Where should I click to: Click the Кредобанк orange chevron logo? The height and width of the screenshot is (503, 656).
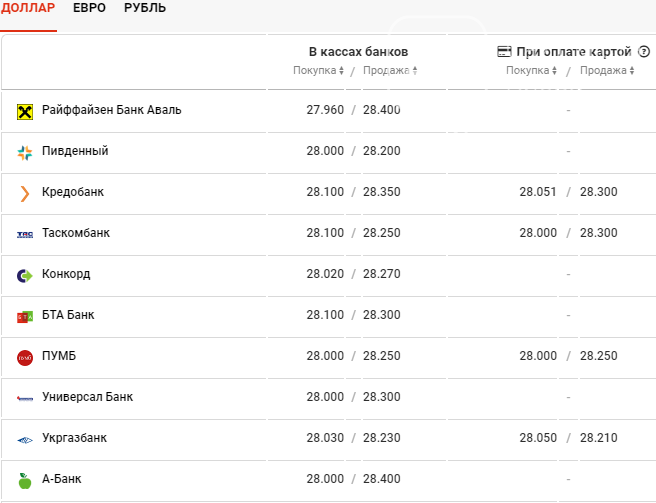click(25, 194)
